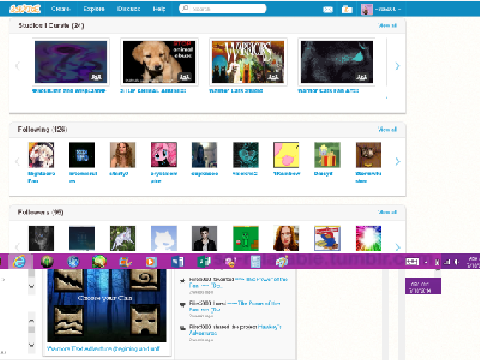The width and height of the screenshot is (480, 360).
Task: View all Followers
Action: pyautogui.click(x=388, y=212)
